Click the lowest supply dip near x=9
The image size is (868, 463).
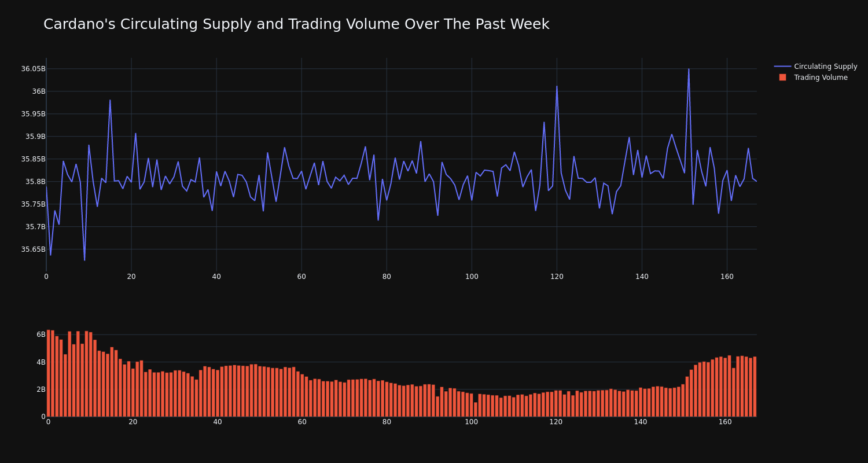click(x=84, y=260)
